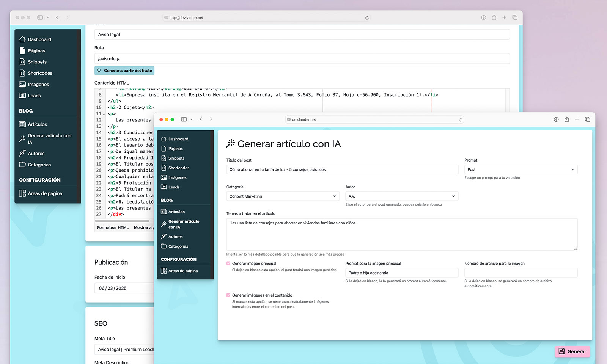Open the Prompt dropdown showing Post
This screenshot has height=364, width=607.
coord(521,169)
